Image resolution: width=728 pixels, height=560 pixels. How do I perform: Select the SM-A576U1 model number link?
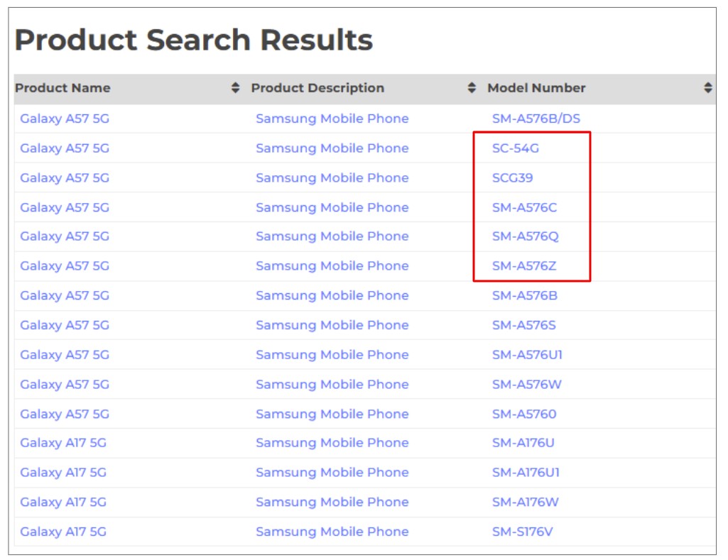coord(527,355)
